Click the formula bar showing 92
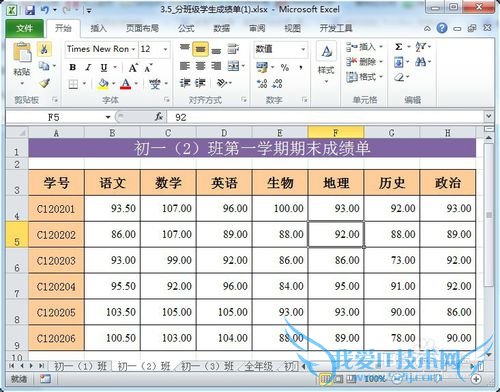Viewport: 500px width, 392px height. pos(326,117)
